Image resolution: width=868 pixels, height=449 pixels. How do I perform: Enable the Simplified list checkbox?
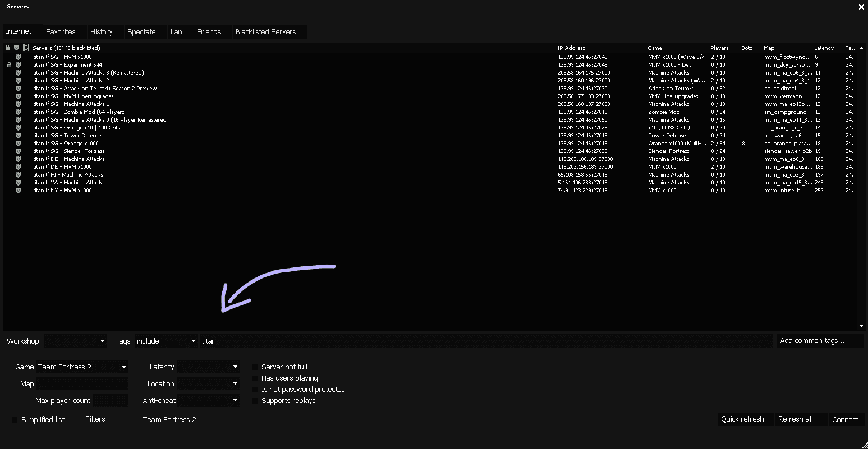click(15, 420)
